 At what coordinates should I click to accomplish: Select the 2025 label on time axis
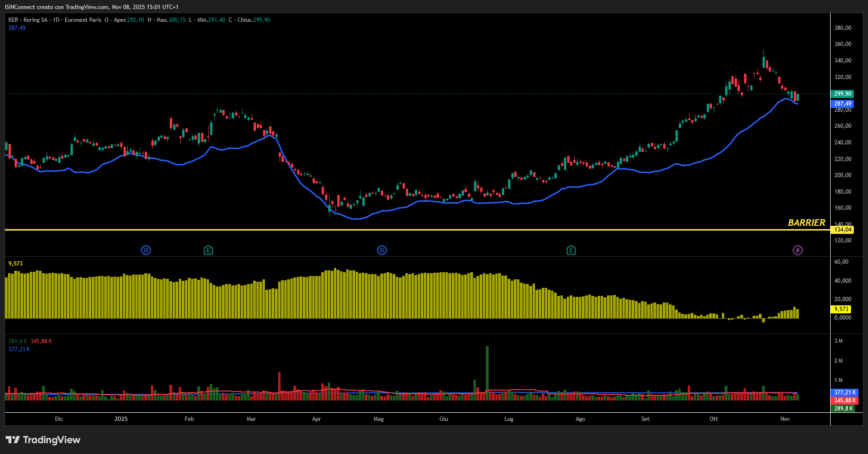pyautogui.click(x=121, y=419)
